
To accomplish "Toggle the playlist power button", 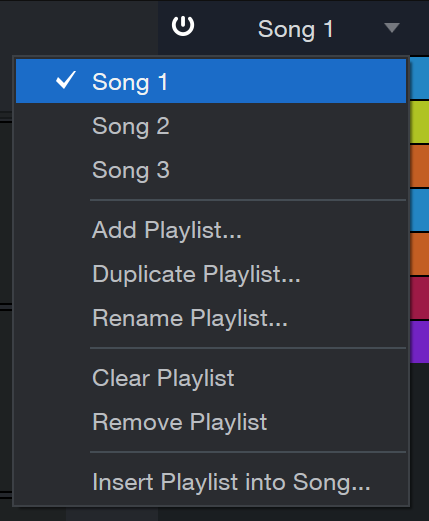I will (x=183, y=26).
